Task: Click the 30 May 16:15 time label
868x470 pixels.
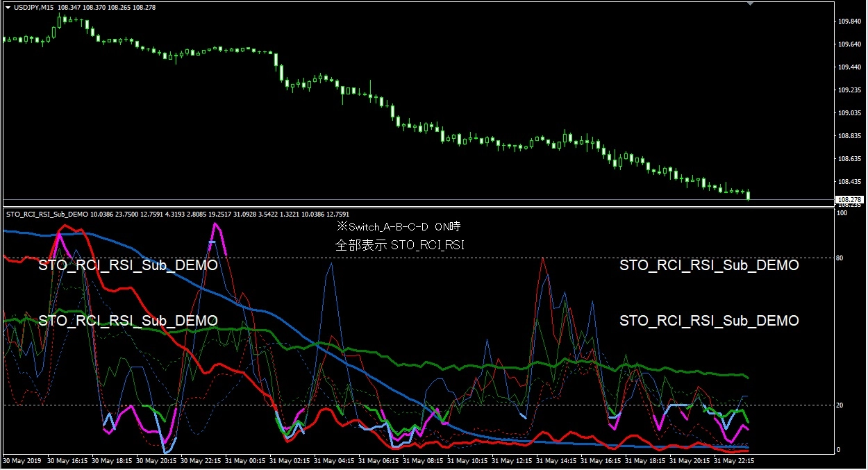Action: coord(67,460)
